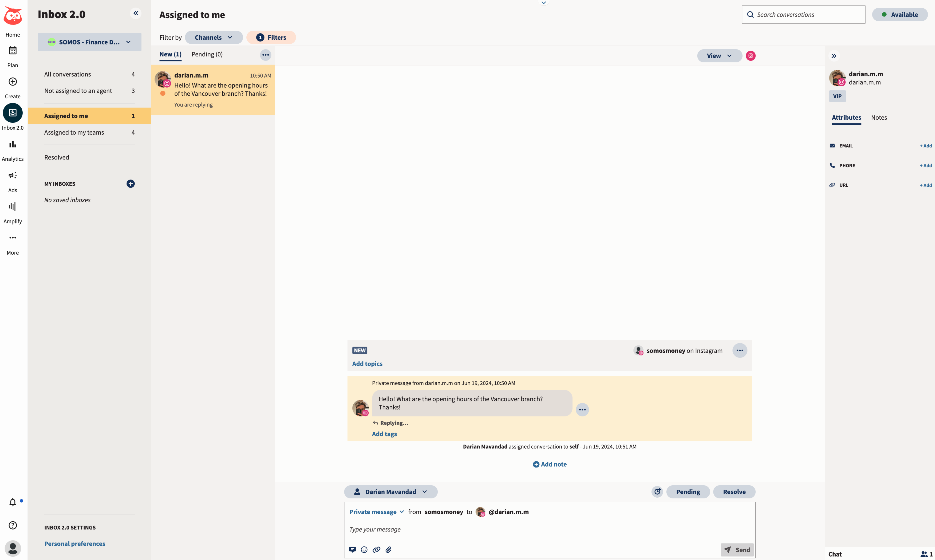Click the Search conversations field
The width and height of the screenshot is (935, 560).
click(803, 14)
